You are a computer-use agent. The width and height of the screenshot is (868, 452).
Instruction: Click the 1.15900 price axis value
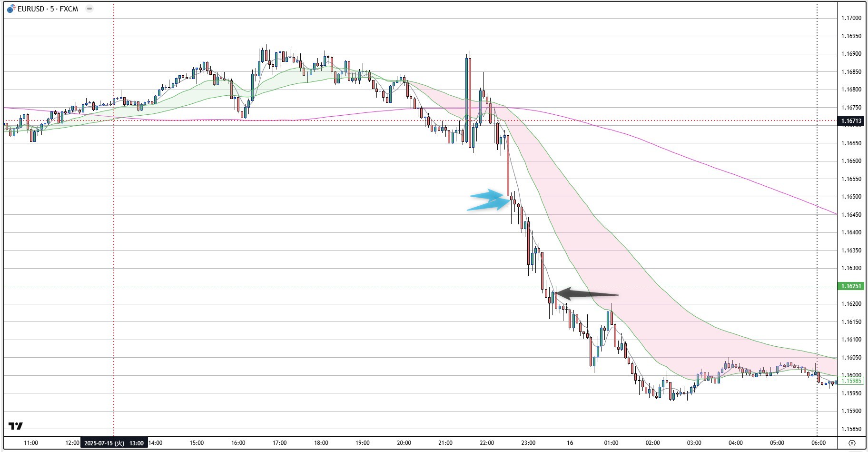(x=851, y=411)
